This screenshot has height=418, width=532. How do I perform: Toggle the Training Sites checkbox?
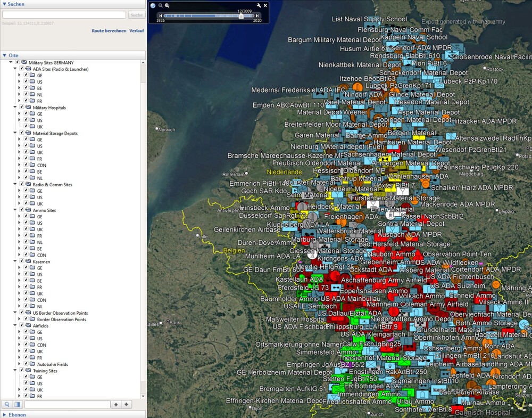(x=22, y=371)
